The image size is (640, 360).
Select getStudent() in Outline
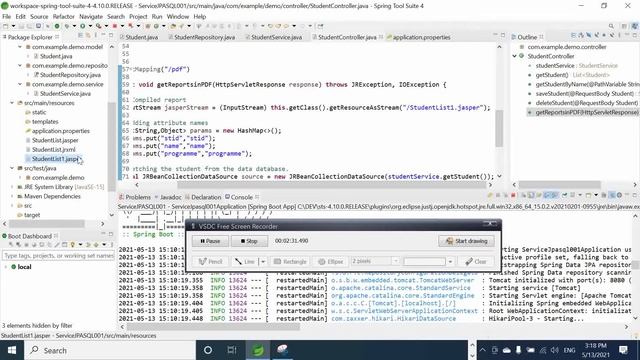[x=551, y=75]
